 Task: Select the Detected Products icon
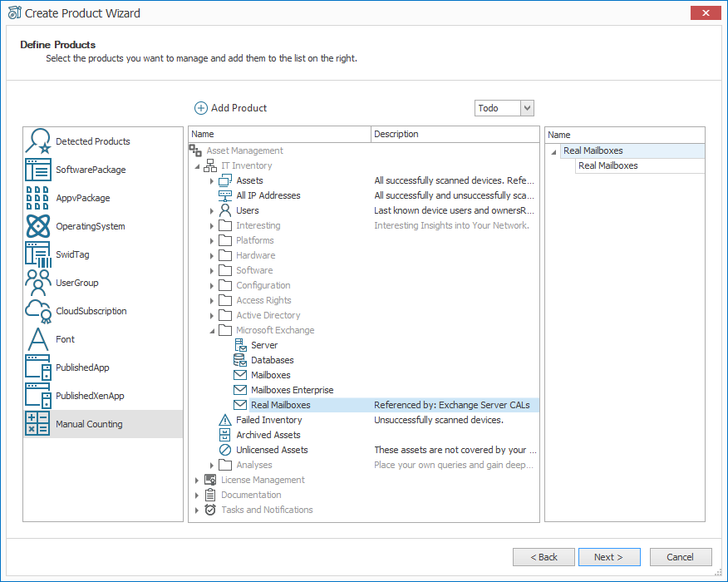pos(38,141)
